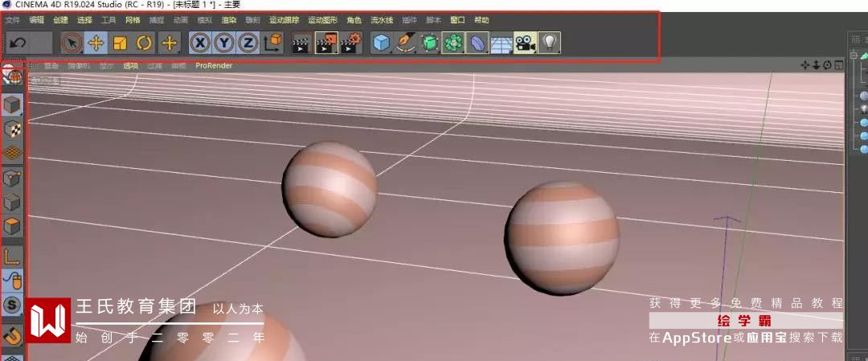Open the 网格 menu
Viewport: 868px width, 361px height.
[133, 20]
